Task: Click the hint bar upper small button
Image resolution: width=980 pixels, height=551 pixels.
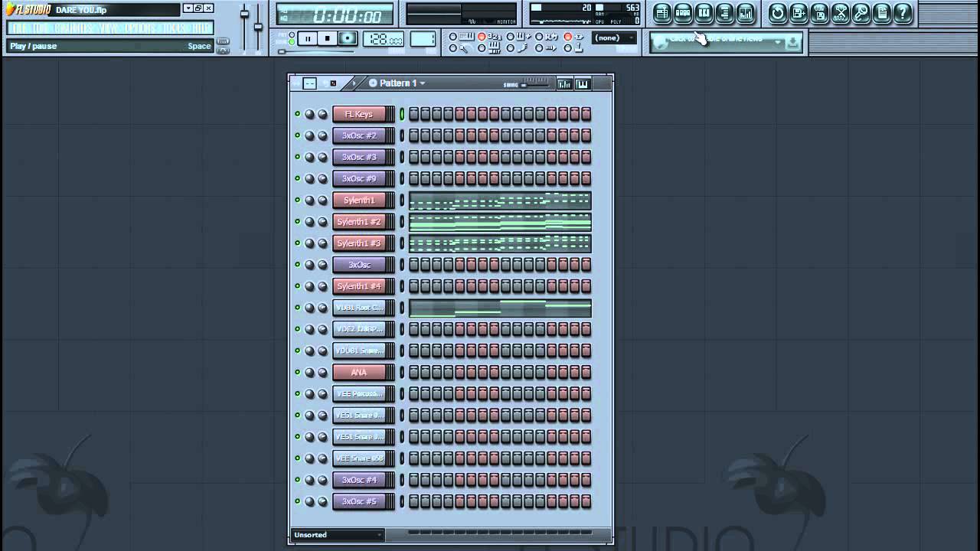Action: pos(223,41)
